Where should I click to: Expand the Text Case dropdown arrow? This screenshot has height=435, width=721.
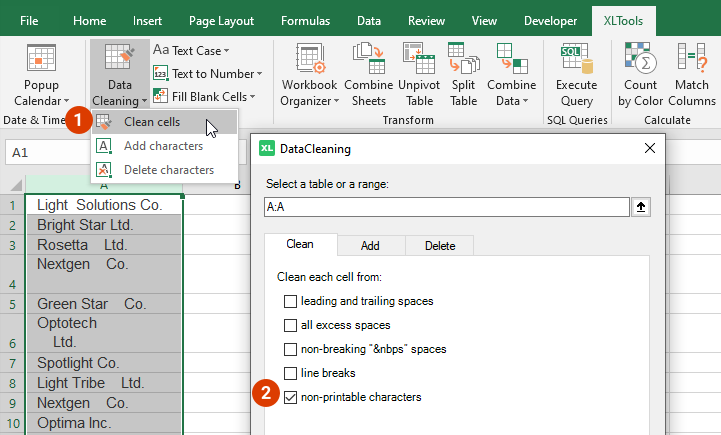226,51
